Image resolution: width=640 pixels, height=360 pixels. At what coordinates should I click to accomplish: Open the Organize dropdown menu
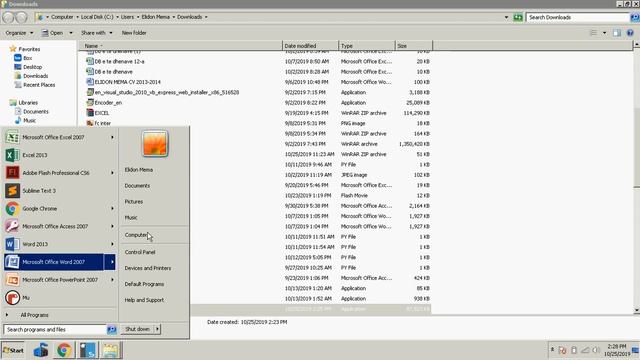pos(19,33)
